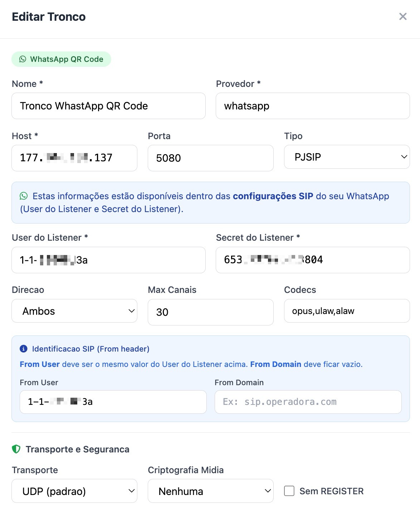Click the blue info icon beside Identificacao SIP
Image resolution: width=420 pixels, height=510 pixels.
click(x=24, y=349)
